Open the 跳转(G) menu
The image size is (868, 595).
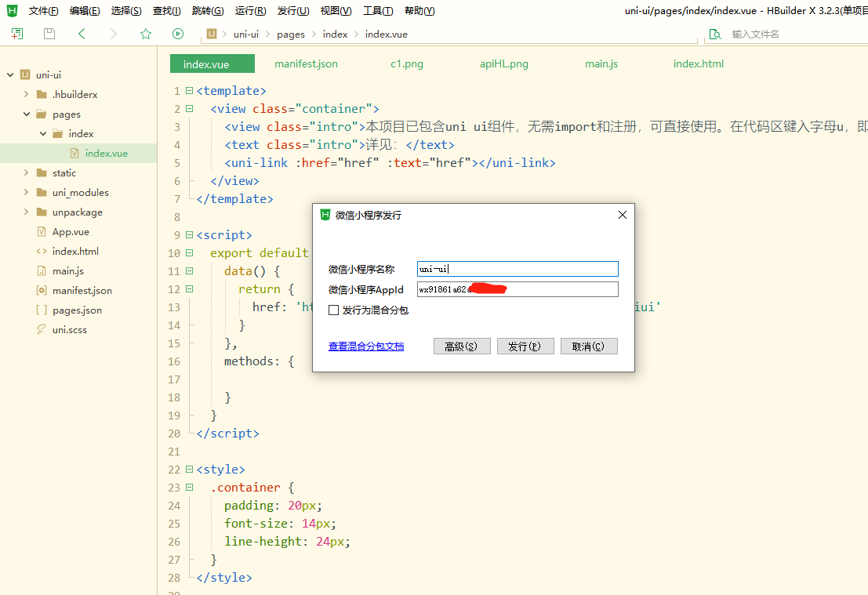(x=208, y=10)
